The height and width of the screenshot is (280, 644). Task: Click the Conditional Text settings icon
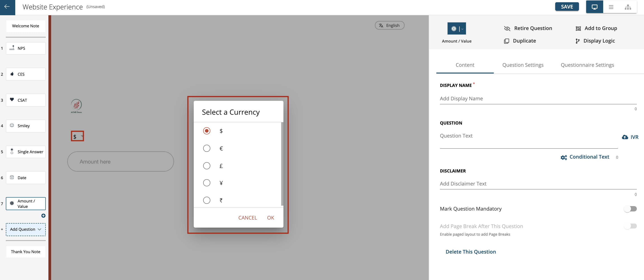pos(565,157)
